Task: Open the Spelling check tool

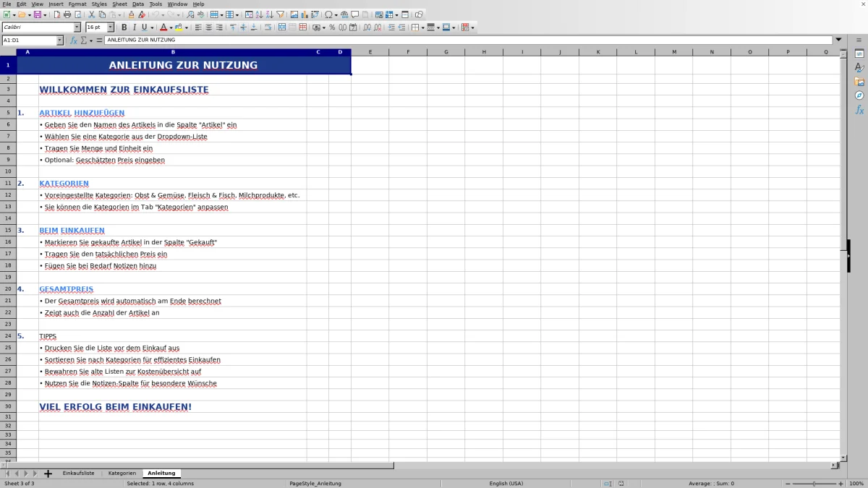Action: pyautogui.click(x=201, y=13)
